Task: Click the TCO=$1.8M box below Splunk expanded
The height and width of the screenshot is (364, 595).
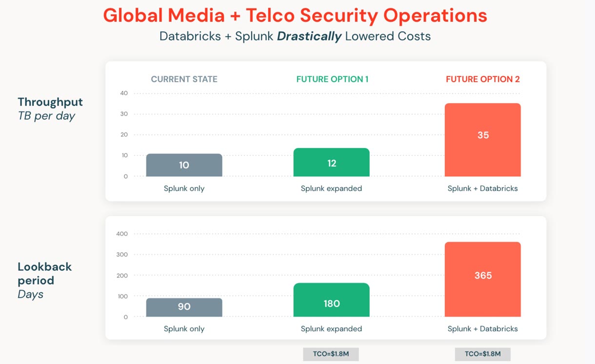Action: click(331, 354)
